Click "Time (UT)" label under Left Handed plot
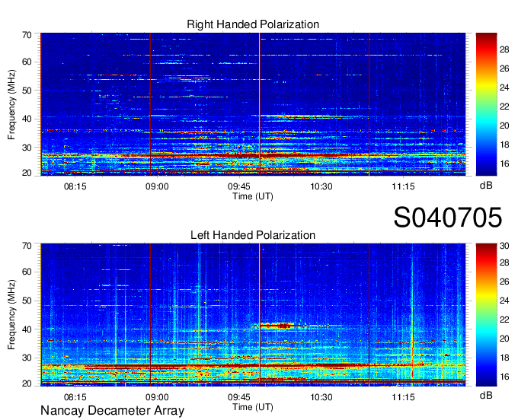 click(x=253, y=407)
